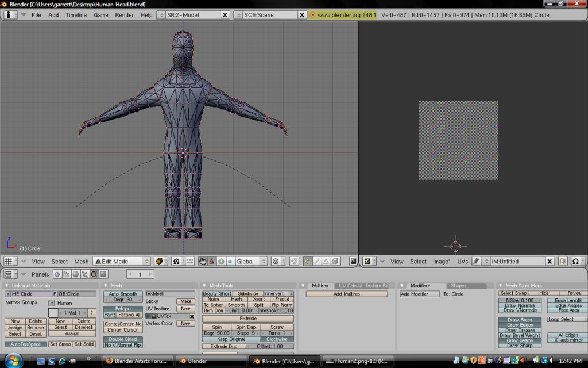
Task: Select the scale manipulator square icon
Action: tap(230, 262)
